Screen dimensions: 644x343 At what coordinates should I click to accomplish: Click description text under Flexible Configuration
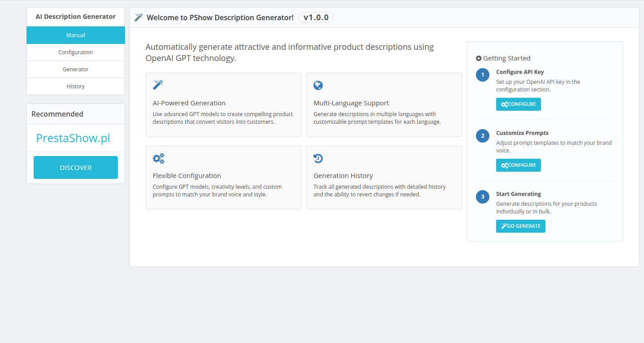tap(217, 191)
